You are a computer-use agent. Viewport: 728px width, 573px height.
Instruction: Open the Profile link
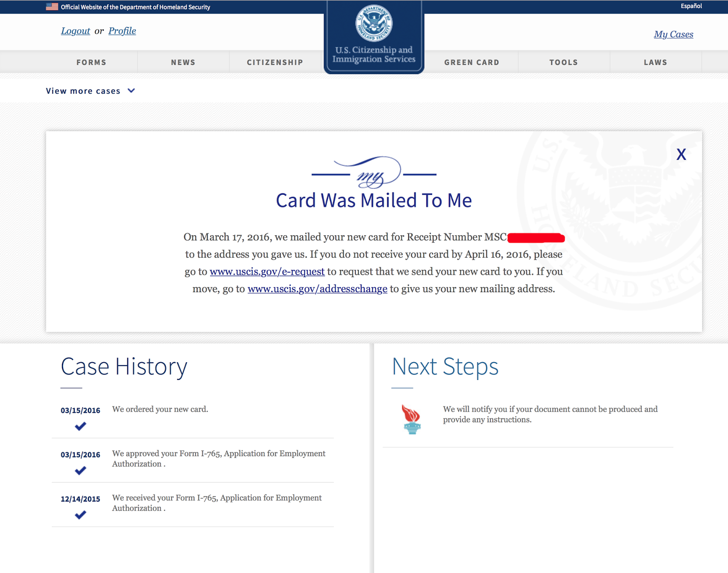click(122, 31)
